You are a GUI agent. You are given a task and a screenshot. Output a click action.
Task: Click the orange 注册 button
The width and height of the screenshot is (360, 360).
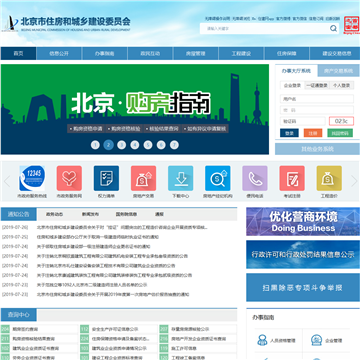click(x=313, y=133)
